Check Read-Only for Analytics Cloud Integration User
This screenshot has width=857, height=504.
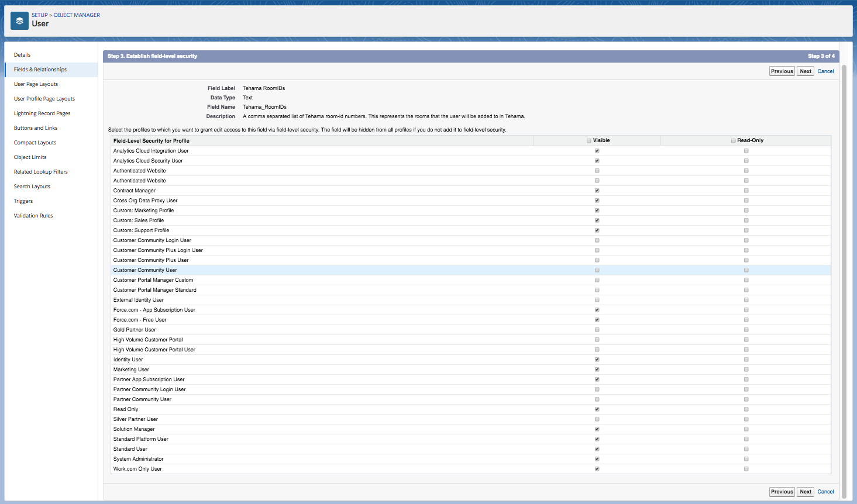(x=746, y=151)
